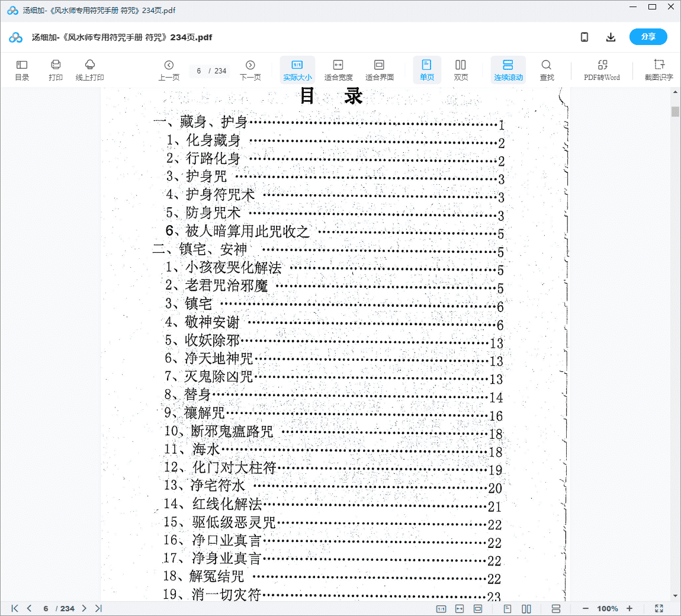This screenshot has height=616, width=681.
Task: Click the download icon in header
Action: coord(611,37)
